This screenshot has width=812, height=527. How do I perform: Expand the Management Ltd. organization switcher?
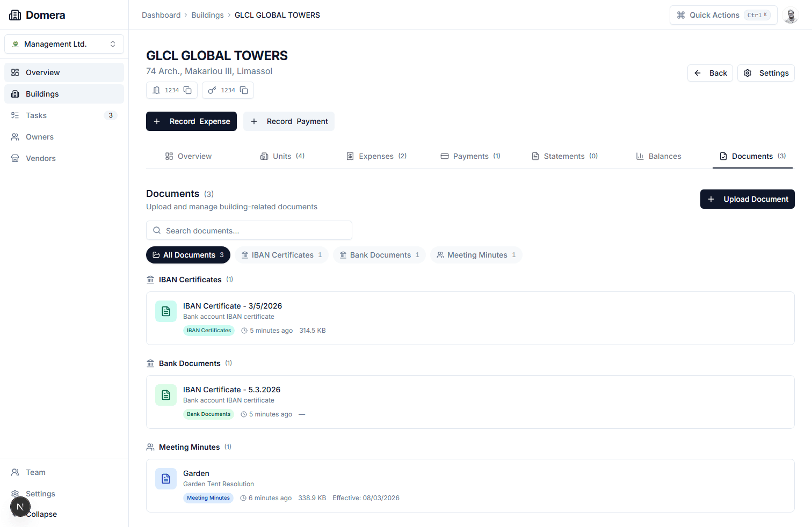(x=64, y=44)
